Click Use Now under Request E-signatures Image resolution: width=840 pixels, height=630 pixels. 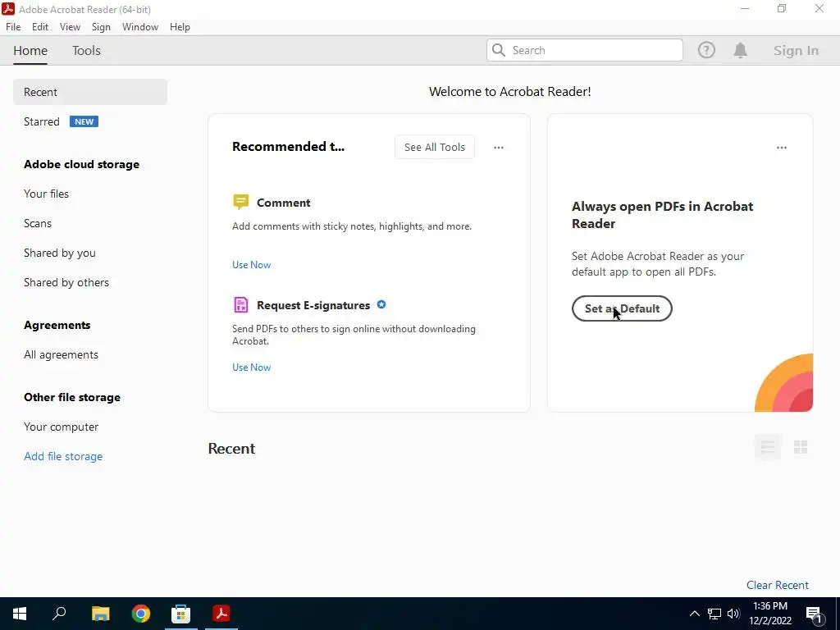251,367
